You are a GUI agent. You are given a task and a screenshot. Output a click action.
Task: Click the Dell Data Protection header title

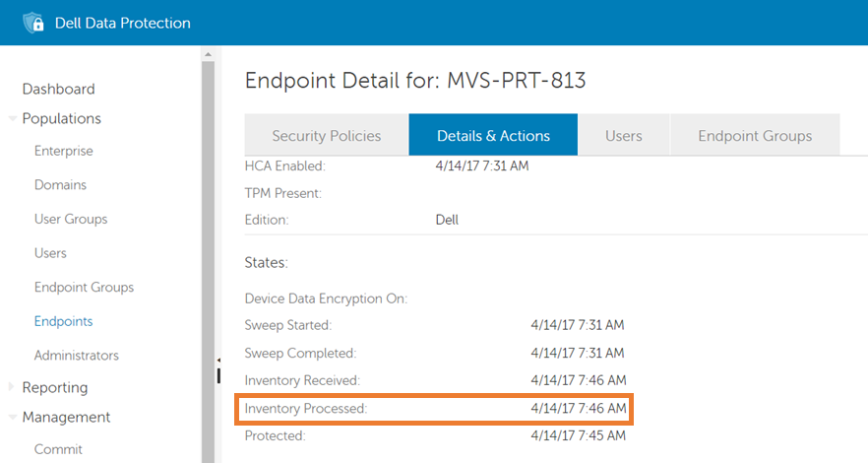click(123, 23)
